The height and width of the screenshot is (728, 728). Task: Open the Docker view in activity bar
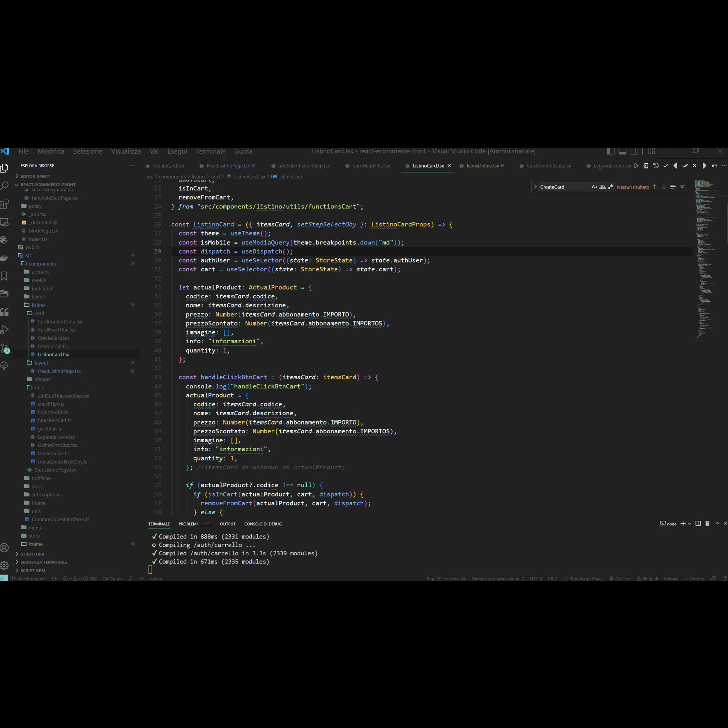4,258
